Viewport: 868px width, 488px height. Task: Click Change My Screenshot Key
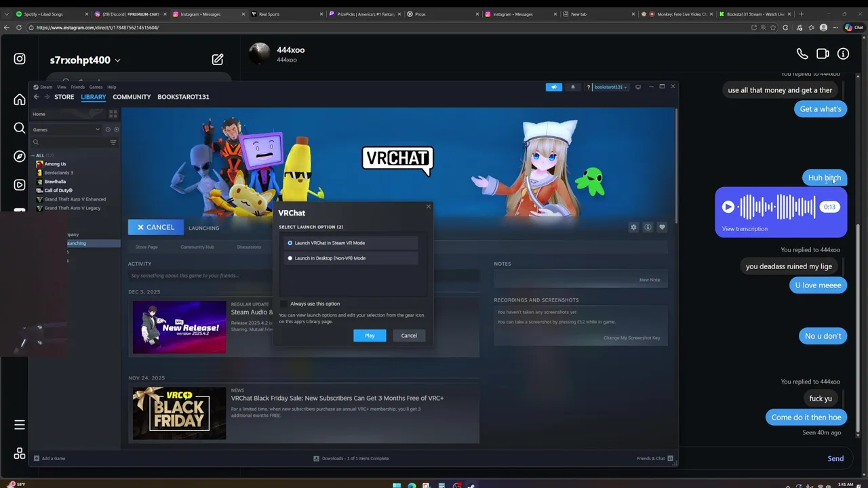pyautogui.click(x=631, y=338)
